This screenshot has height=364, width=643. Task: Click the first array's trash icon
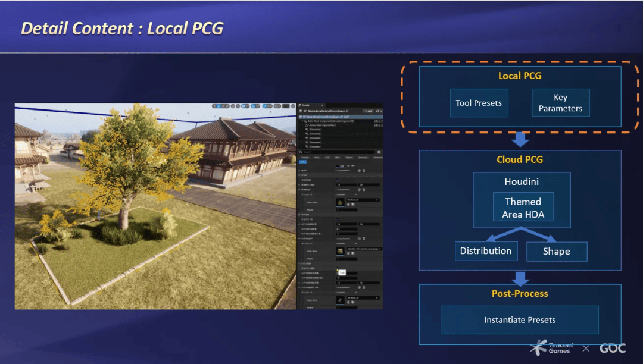coord(364,170)
